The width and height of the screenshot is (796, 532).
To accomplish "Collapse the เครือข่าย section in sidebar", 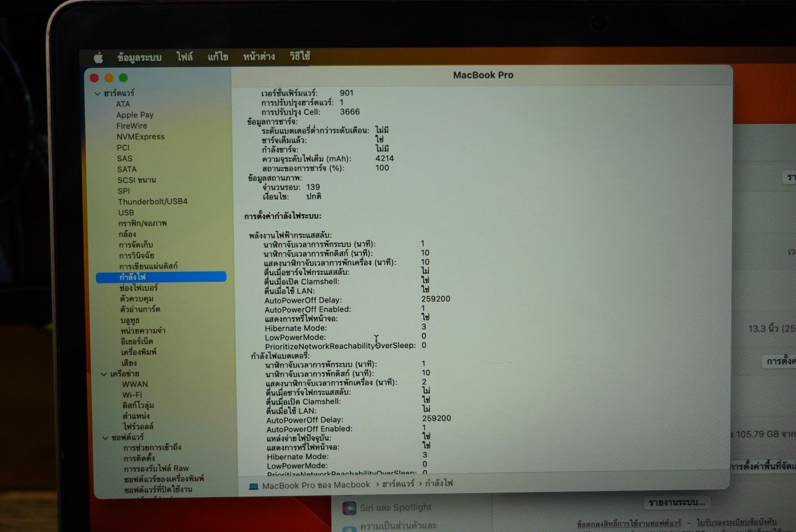I will pyautogui.click(x=104, y=374).
